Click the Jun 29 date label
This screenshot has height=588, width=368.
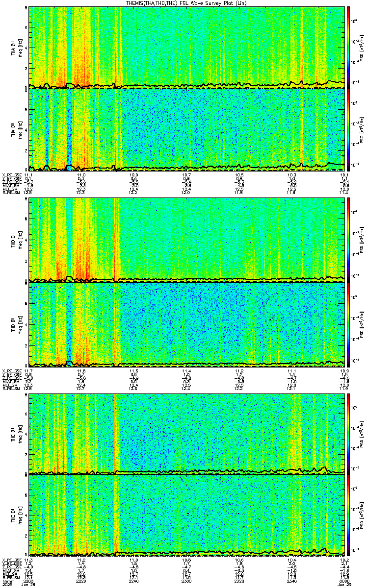click(x=345, y=585)
